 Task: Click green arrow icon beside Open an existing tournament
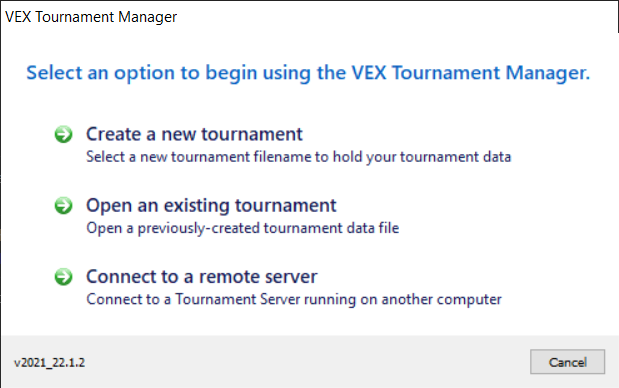(x=63, y=205)
